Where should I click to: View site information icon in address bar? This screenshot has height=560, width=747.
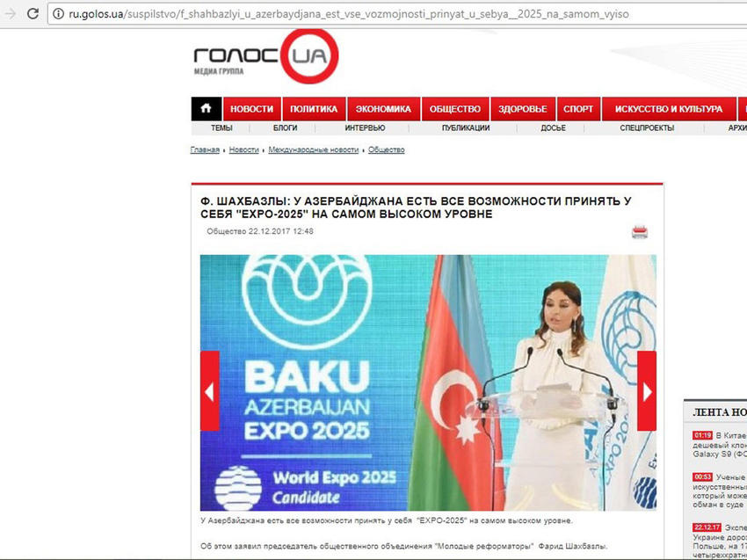pyautogui.click(x=58, y=14)
